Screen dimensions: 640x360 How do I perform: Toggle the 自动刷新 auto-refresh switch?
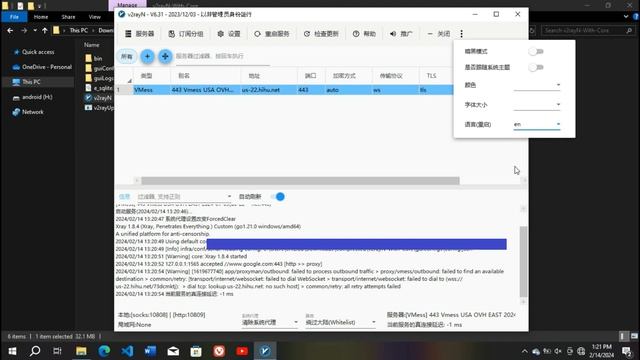tap(278, 197)
